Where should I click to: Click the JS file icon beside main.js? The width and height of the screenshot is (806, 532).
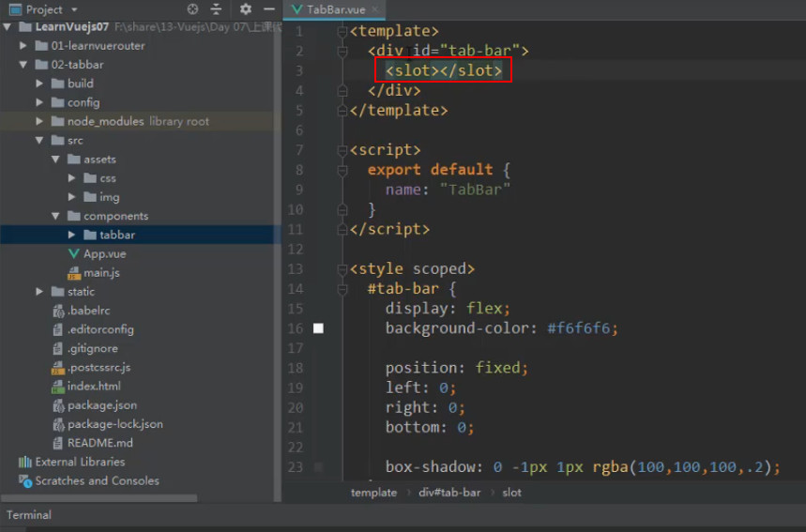pos(73,273)
